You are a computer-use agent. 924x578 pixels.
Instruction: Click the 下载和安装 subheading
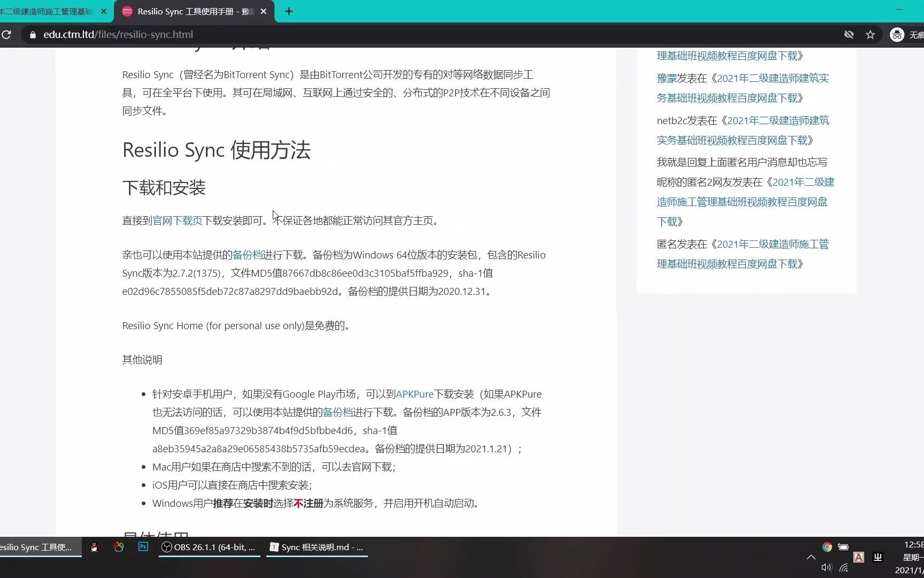click(x=164, y=187)
